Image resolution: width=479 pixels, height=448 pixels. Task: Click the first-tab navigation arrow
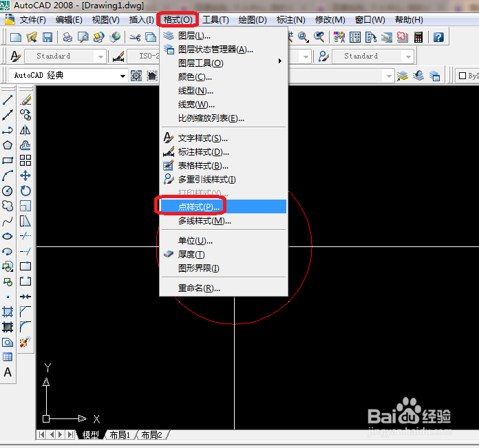42,434
